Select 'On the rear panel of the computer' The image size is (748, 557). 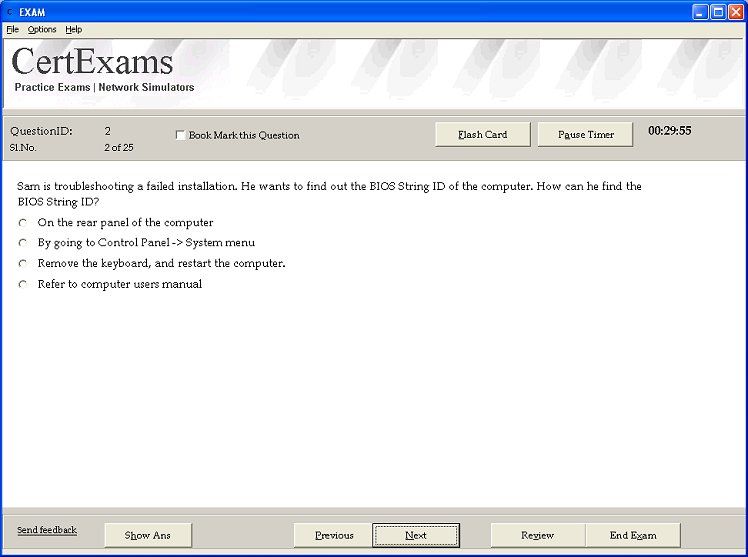[x=22, y=223]
